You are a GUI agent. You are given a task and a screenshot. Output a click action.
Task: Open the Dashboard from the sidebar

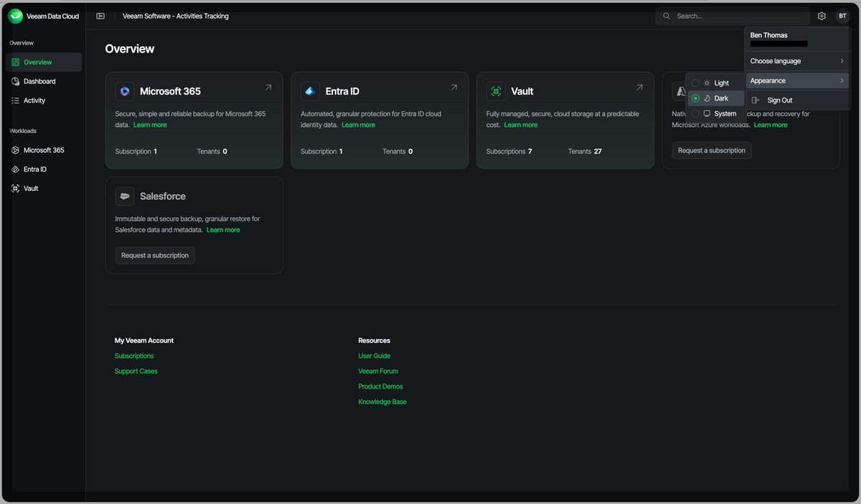[37, 81]
